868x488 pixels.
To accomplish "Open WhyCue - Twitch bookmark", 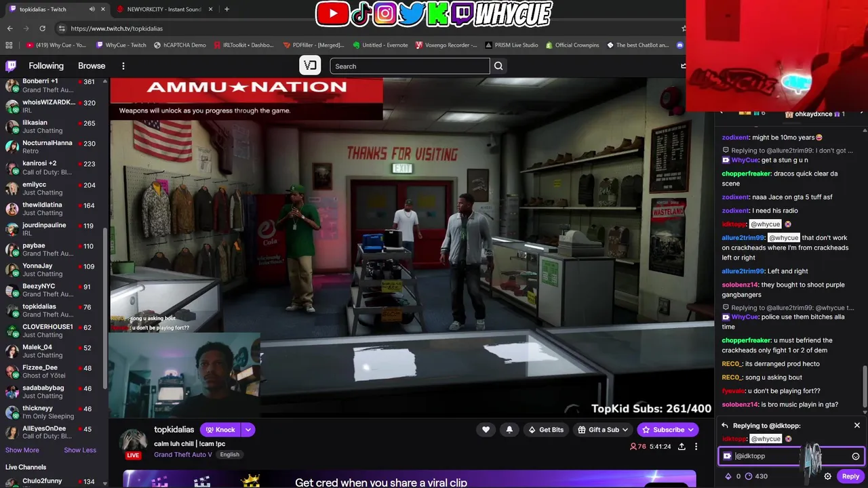I will pos(121,45).
